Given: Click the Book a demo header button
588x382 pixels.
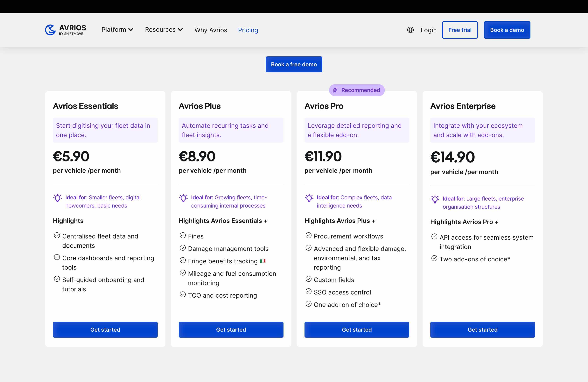Looking at the screenshot, I should [507, 30].
